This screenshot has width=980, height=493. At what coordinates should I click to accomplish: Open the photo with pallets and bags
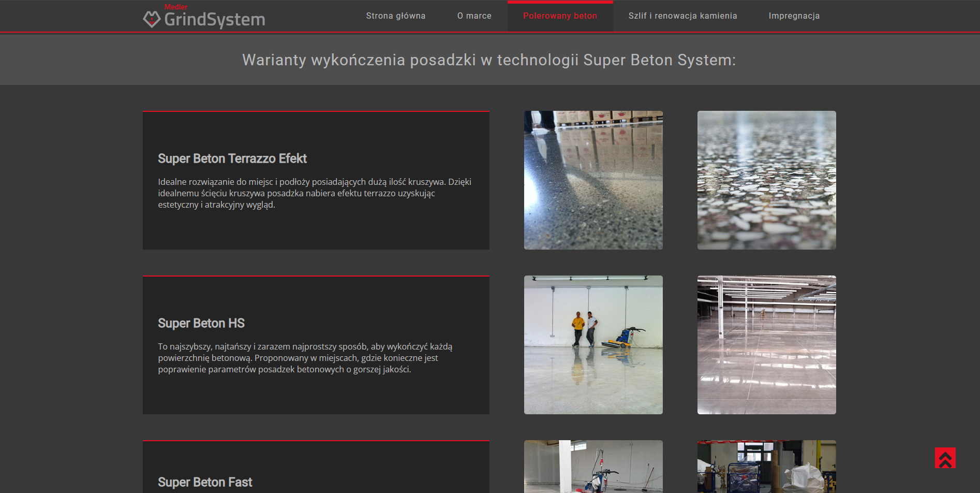coord(766,466)
